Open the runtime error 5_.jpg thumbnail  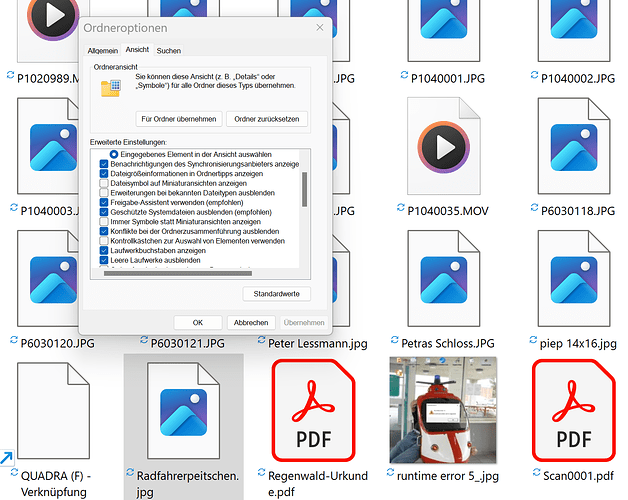pos(443,410)
